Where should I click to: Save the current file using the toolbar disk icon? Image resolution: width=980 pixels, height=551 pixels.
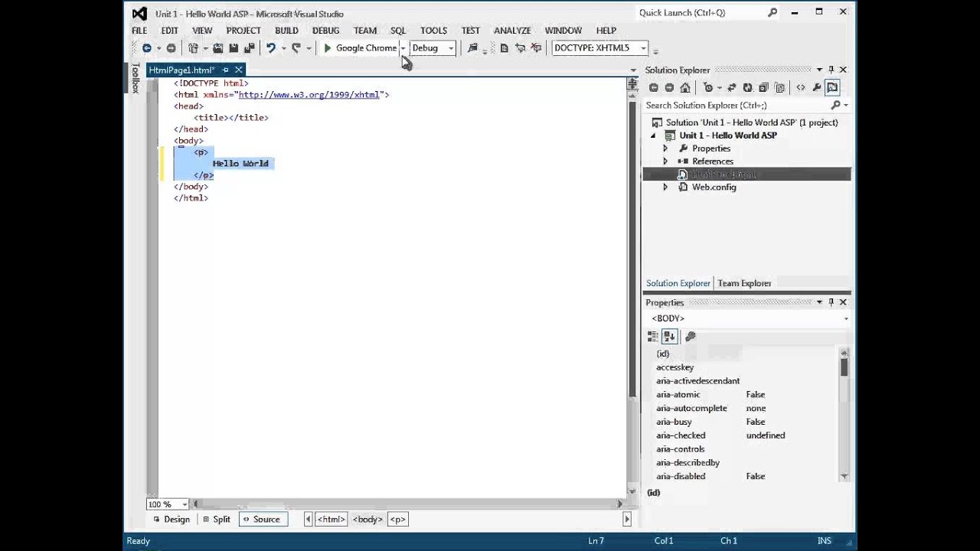(x=234, y=48)
